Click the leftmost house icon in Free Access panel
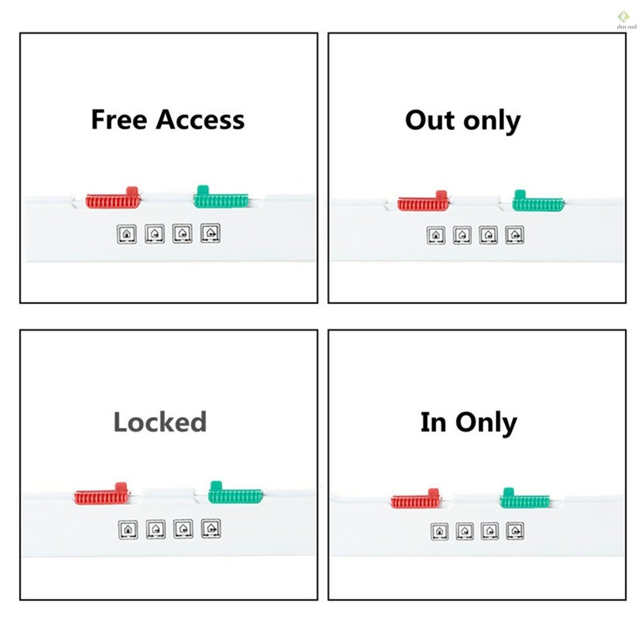Viewport: 644px width, 644px height. 127,234
